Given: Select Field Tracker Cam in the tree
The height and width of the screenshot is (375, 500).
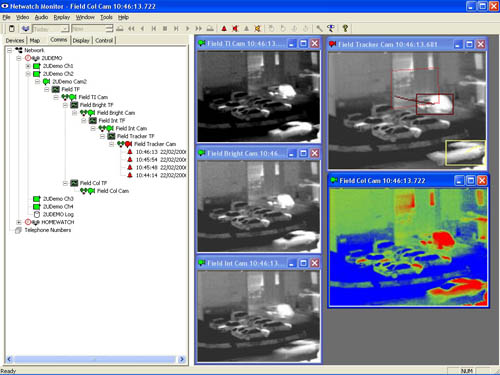Looking at the screenshot, I should [x=155, y=144].
